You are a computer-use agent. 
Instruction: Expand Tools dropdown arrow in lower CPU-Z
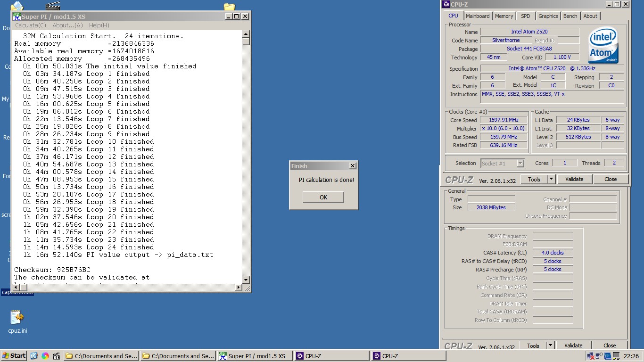[550, 346]
